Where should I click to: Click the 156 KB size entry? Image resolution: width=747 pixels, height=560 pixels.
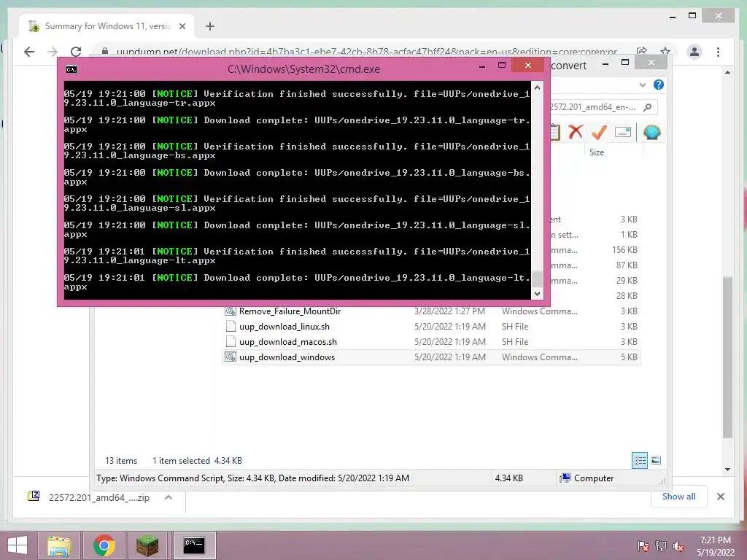click(624, 250)
